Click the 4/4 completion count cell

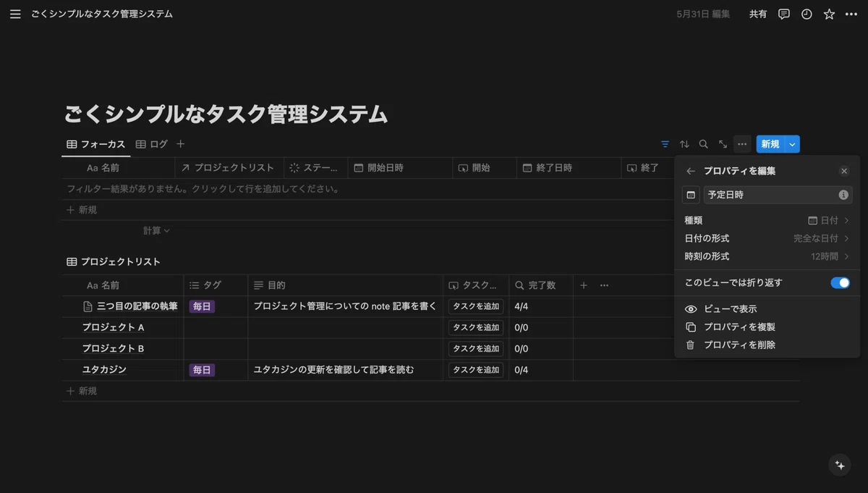[541, 306]
